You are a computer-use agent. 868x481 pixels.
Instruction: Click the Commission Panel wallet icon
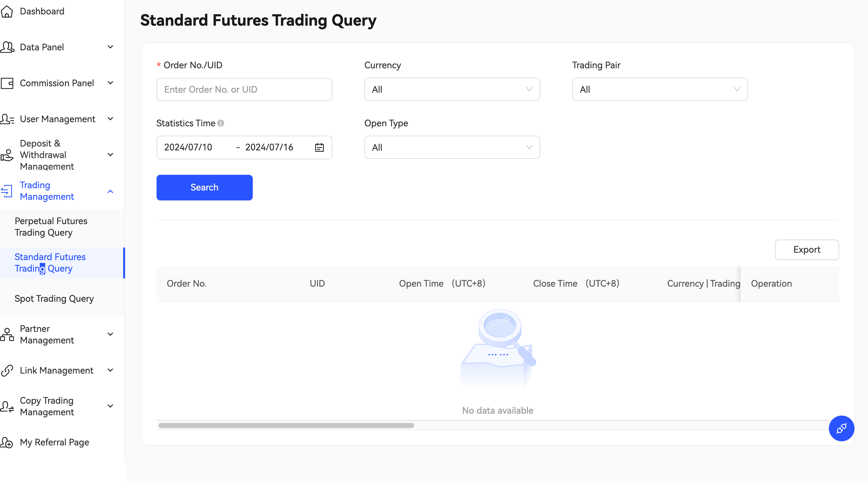coord(7,83)
